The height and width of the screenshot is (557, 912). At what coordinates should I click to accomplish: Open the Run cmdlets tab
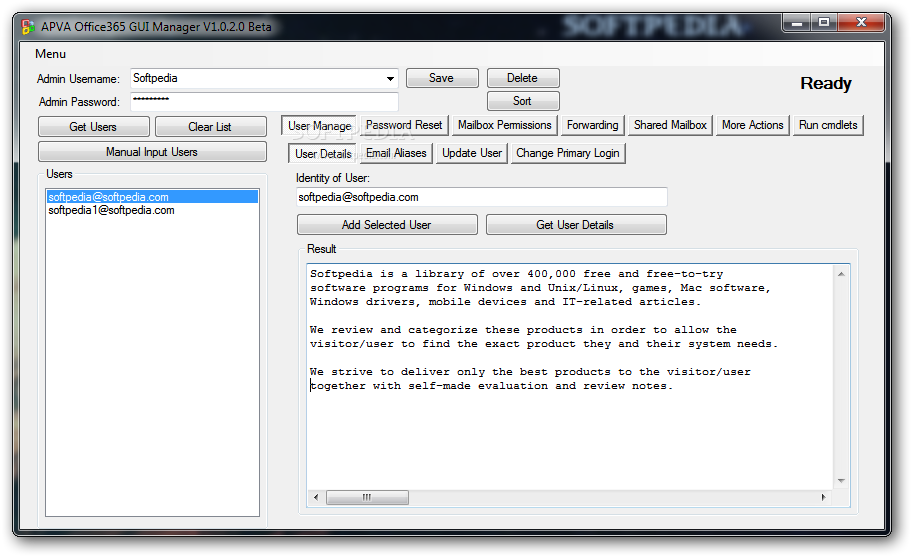(828, 125)
